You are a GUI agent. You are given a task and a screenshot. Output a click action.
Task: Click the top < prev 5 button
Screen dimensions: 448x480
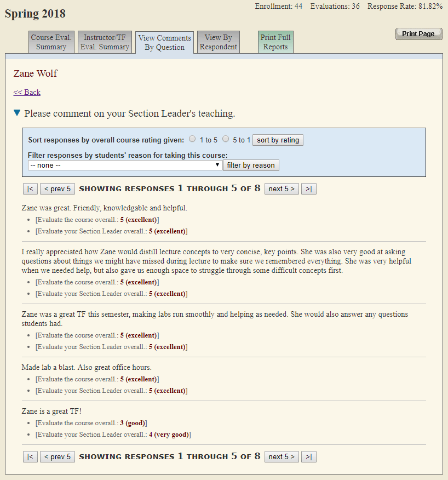pyautogui.click(x=58, y=188)
